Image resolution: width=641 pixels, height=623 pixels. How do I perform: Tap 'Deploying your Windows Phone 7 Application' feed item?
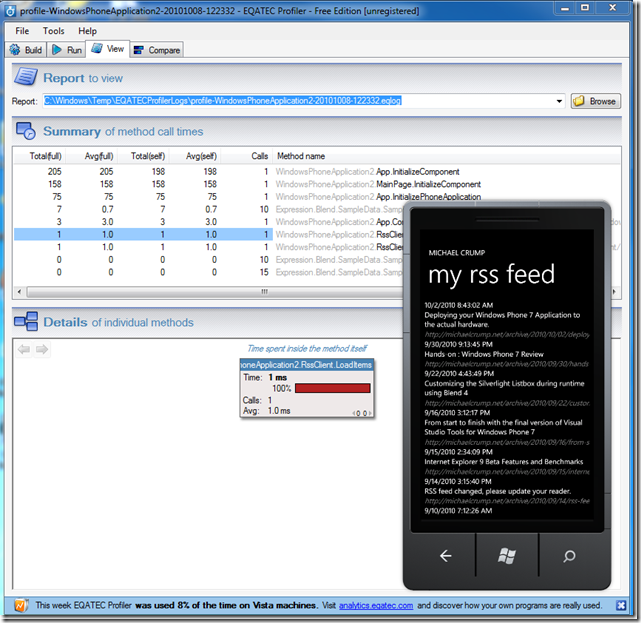tap(502, 320)
